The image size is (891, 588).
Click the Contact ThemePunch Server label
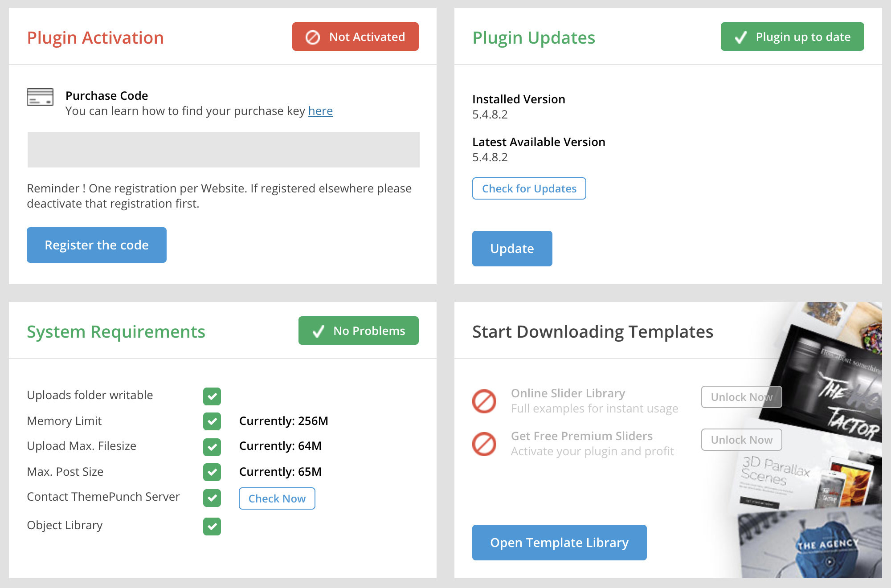pos(103,497)
